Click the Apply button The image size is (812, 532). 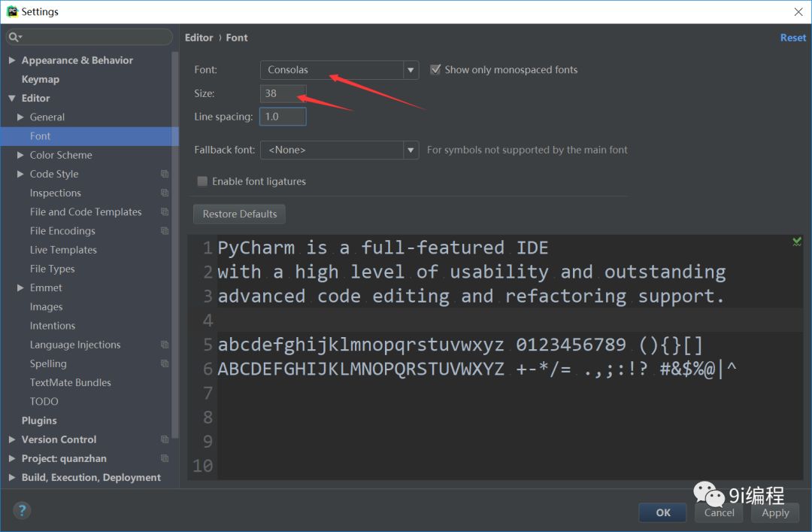(775, 513)
